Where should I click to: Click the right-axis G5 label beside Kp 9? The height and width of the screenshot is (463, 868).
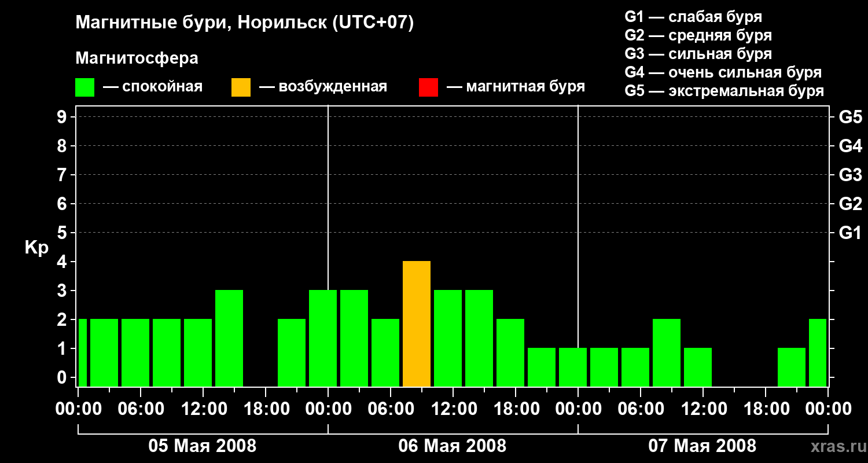tap(850, 117)
